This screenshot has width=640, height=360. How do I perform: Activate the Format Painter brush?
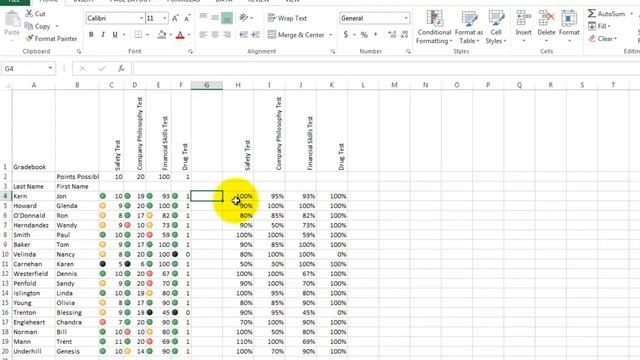click(29, 38)
